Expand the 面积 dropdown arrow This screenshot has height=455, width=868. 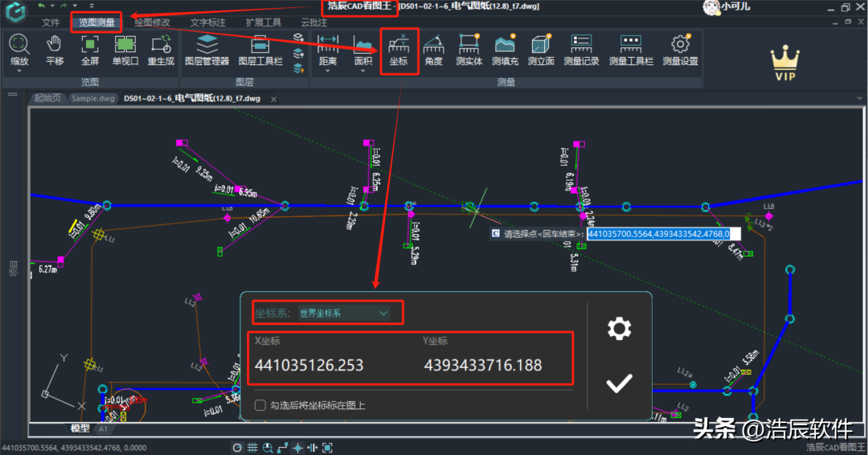[x=363, y=72]
